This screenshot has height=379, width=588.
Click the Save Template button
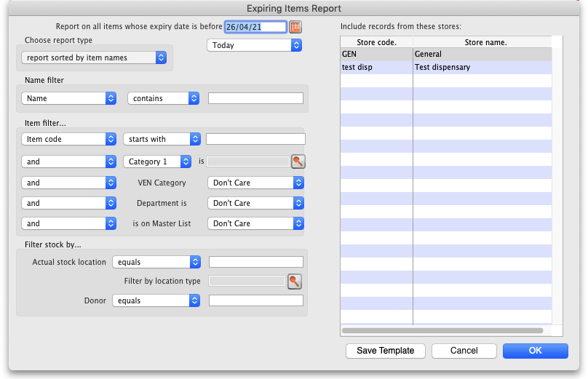pyautogui.click(x=385, y=351)
